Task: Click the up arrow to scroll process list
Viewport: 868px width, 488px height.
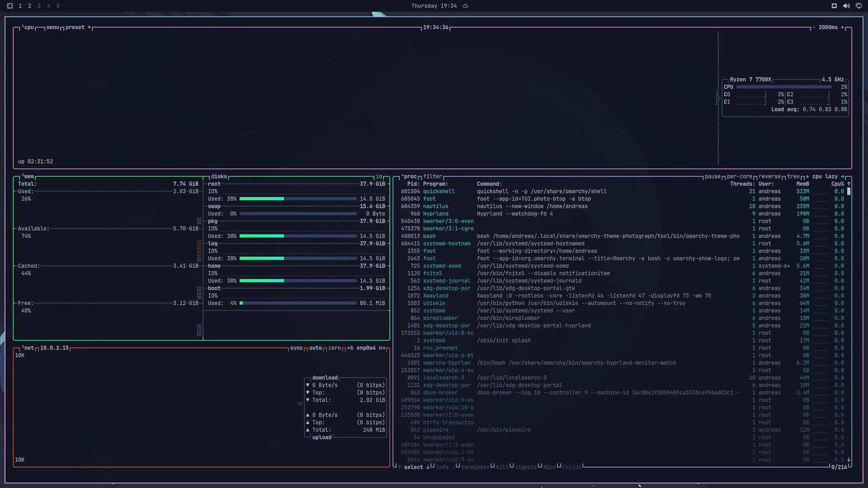Action: 849,184
